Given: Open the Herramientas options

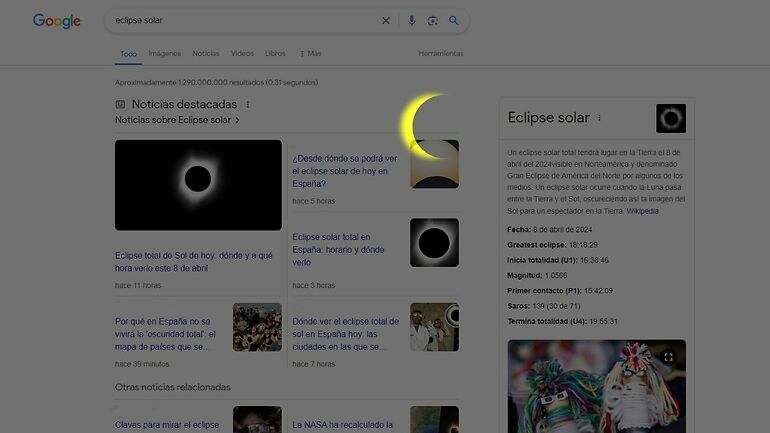Looking at the screenshot, I should click(440, 54).
